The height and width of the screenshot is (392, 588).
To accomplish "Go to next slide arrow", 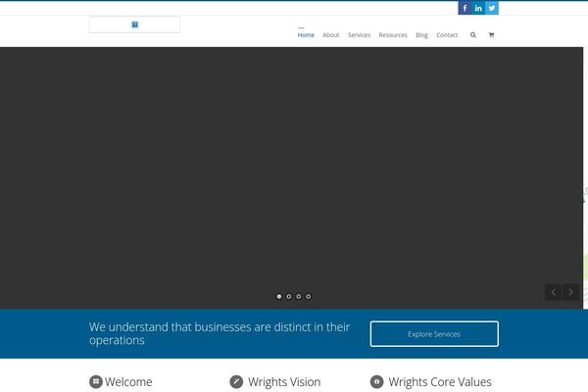I will click(x=570, y=292).
